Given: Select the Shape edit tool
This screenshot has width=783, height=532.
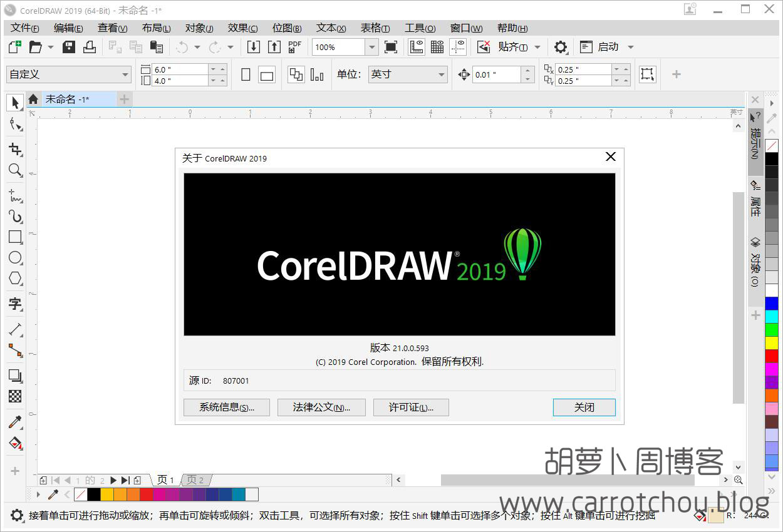Looking at the screenshot, I should 15,125.
